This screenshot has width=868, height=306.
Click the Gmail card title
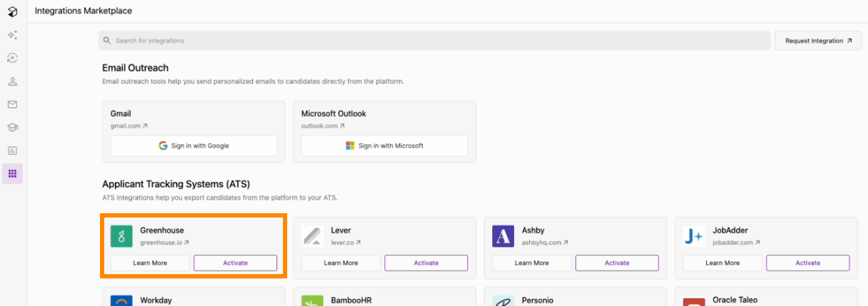(x=121, y=113)
